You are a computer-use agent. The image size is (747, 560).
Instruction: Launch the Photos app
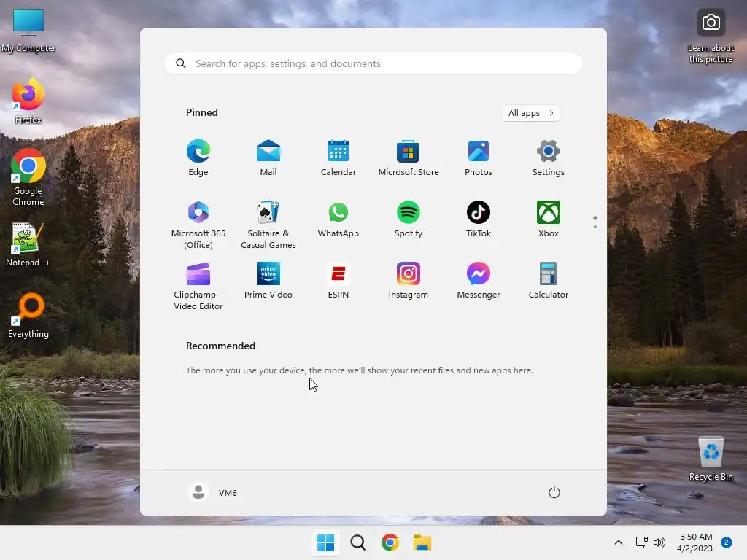[479, 157]
